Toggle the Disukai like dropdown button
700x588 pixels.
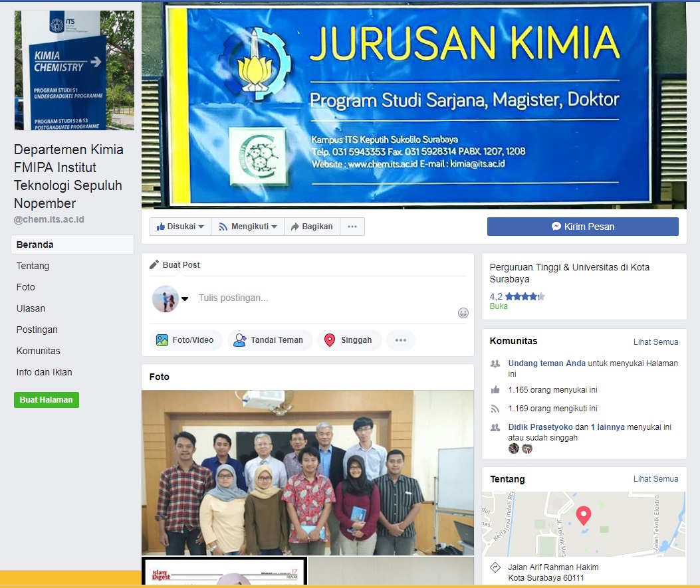click(180, 227)
